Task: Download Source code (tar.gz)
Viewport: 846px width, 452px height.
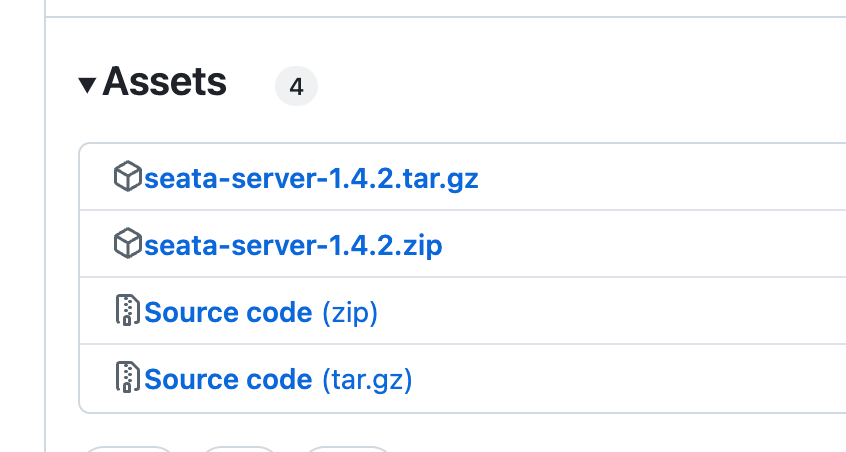Action: [278, 379]
